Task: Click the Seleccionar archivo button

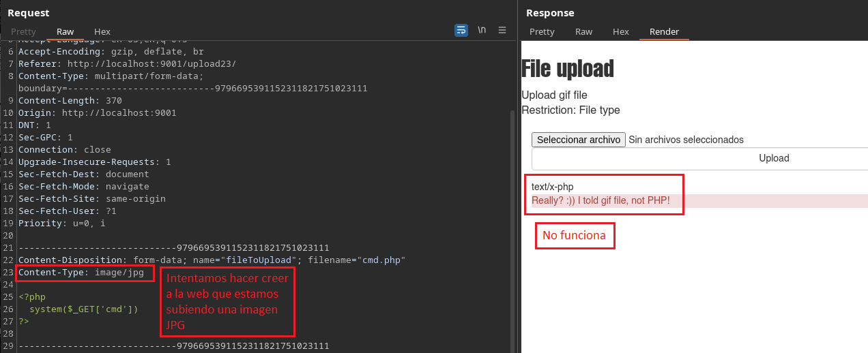Action: click(x=578, y=140)
